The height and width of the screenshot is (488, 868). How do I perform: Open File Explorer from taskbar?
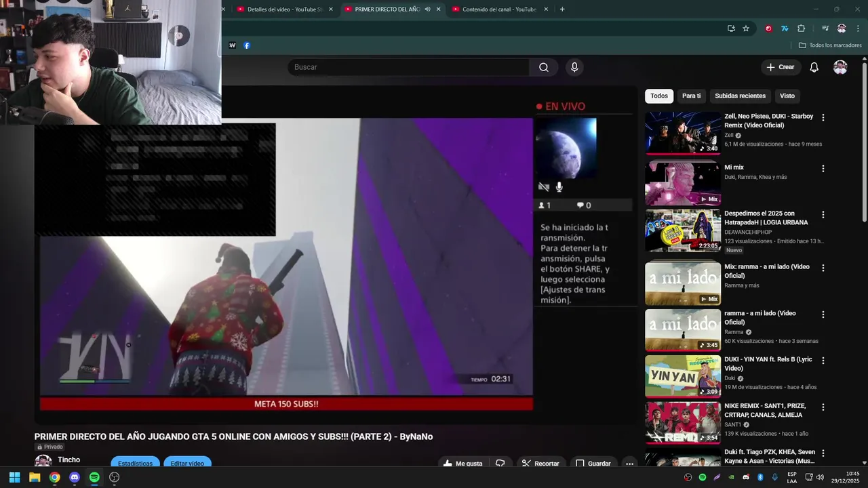click(x=35, y=477)
